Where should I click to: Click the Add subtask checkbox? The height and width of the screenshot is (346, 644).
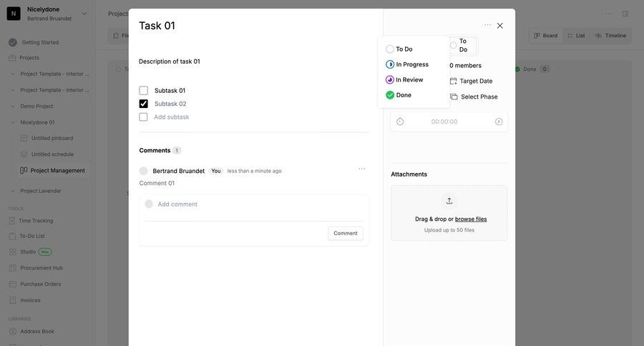pos(143,117)
